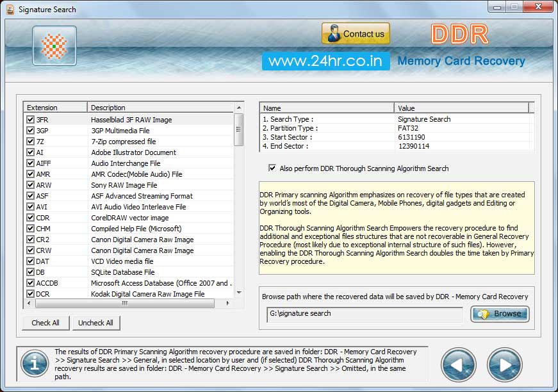
Task: Toggle the DCR extension checkbox
Action: 30,294
